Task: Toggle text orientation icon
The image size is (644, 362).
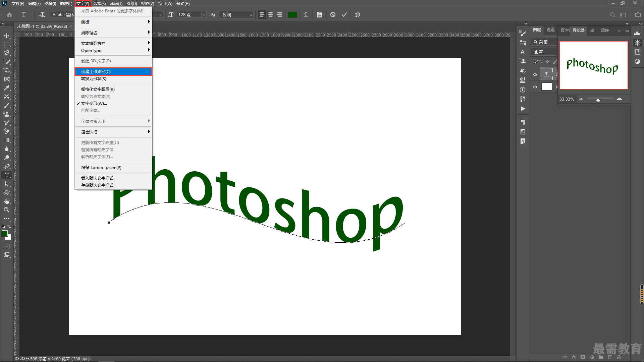Action: tap(42, 15)
